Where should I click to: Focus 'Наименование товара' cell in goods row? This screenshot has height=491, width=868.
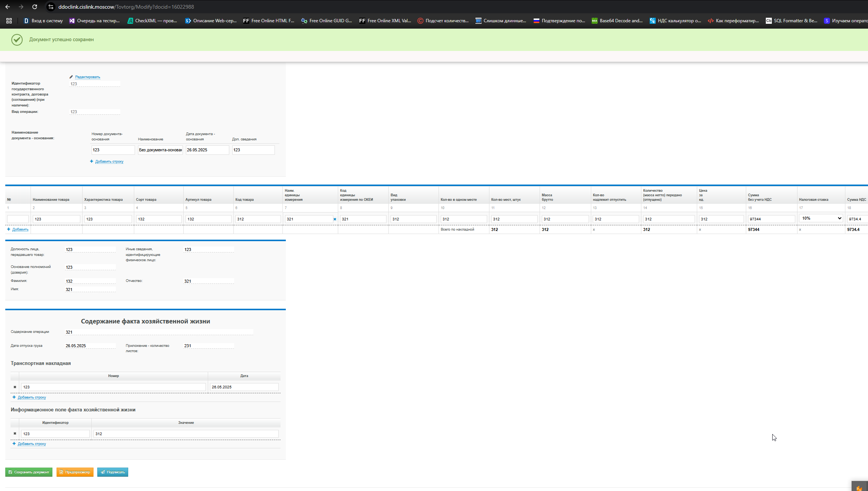pyautogui.click(x=57, y=219)
